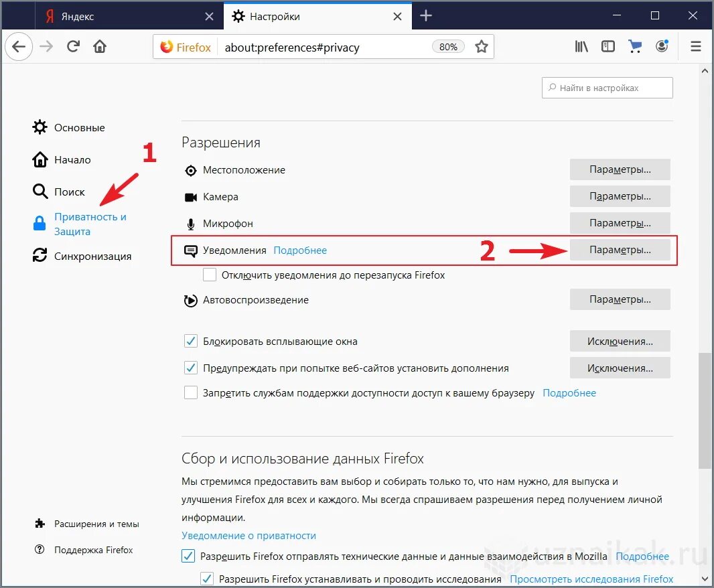This screenshot has height=588, width=714.
Task: Toggle the sidebar view icon
Action: tap(608, 46)
